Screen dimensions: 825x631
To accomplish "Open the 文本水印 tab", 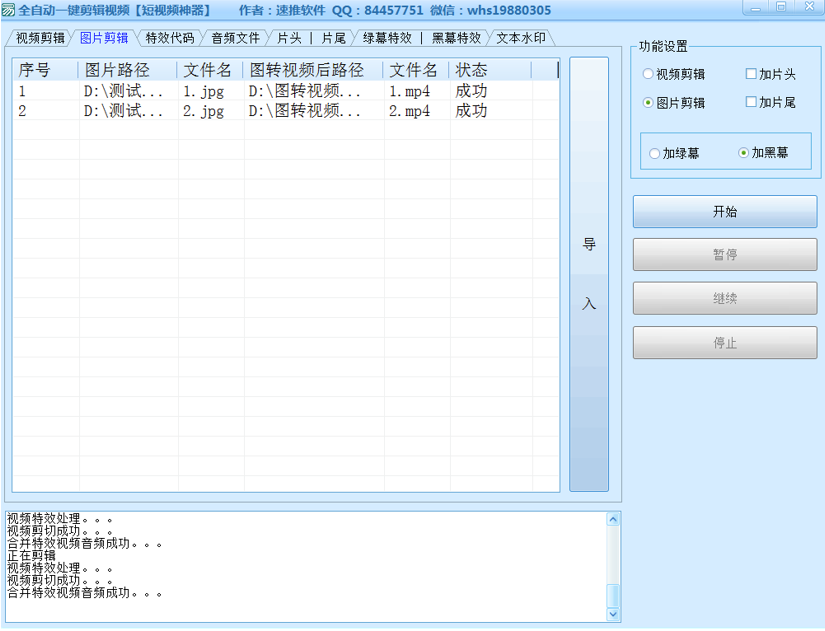I will pyautogui.click(x=520, y=39).
